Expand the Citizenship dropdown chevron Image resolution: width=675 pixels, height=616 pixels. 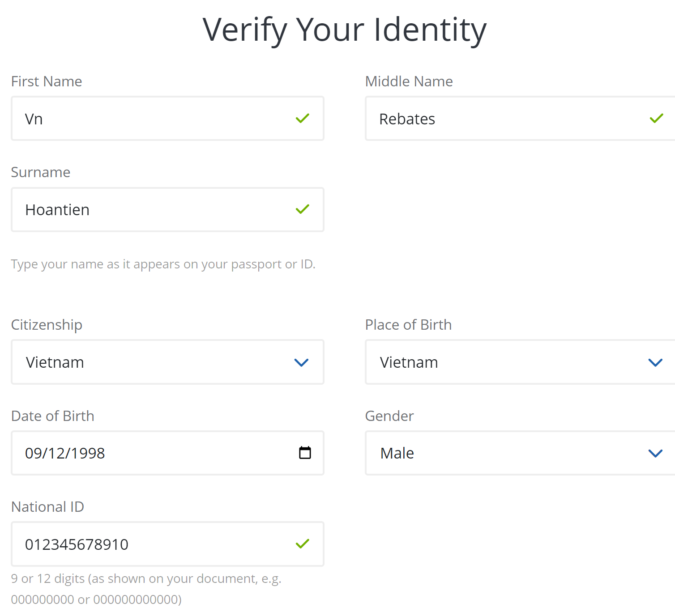pyautogui.click(x=301, y=362)
